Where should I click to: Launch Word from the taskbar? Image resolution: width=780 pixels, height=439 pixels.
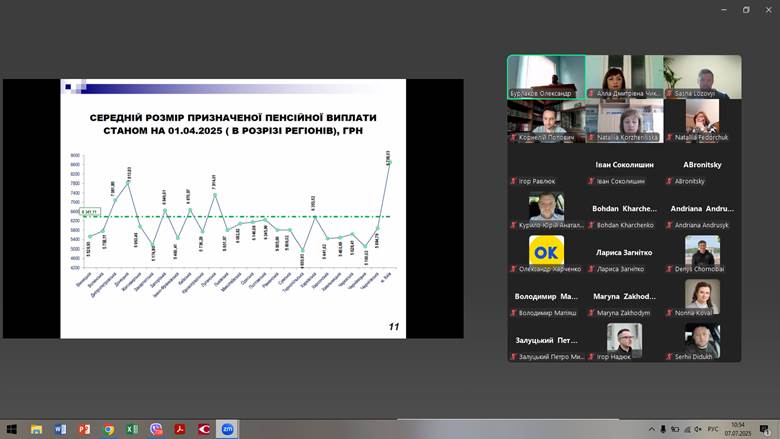[60, 429]
